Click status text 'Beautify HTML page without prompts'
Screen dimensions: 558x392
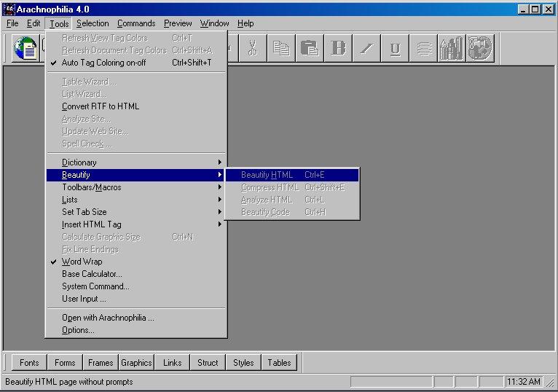click(x=69, y=382)
